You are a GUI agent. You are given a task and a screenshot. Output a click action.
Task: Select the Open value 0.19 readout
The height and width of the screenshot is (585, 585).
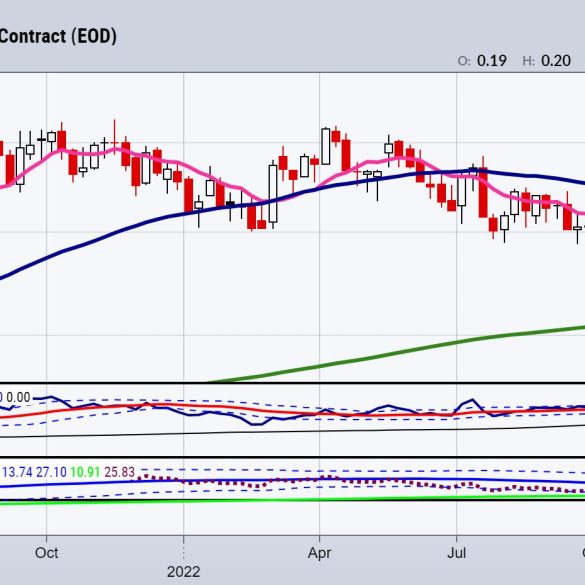[491, 61]
